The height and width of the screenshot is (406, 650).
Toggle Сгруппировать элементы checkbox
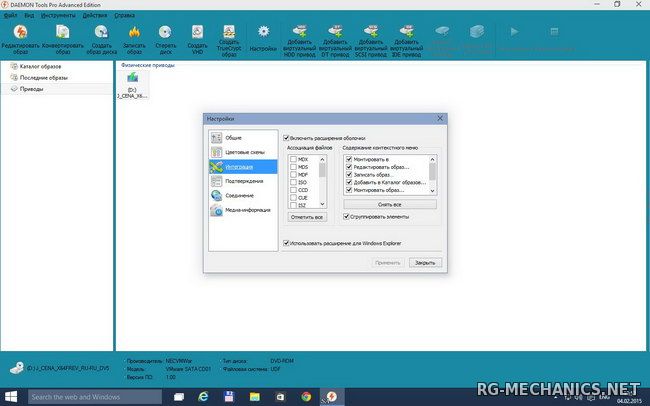(347, 215)
